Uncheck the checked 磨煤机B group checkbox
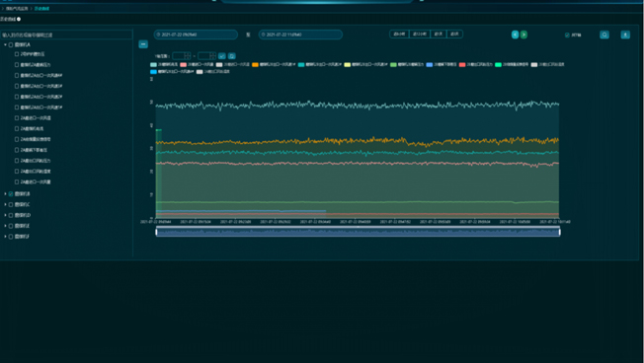644x363 pixels. coord(11,194)
